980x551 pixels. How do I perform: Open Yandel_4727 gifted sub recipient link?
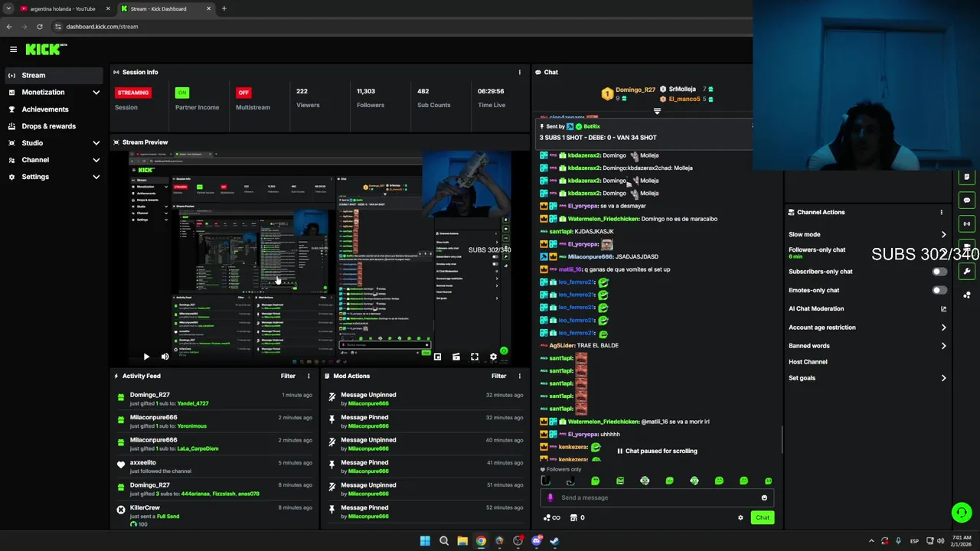point(193,403)
